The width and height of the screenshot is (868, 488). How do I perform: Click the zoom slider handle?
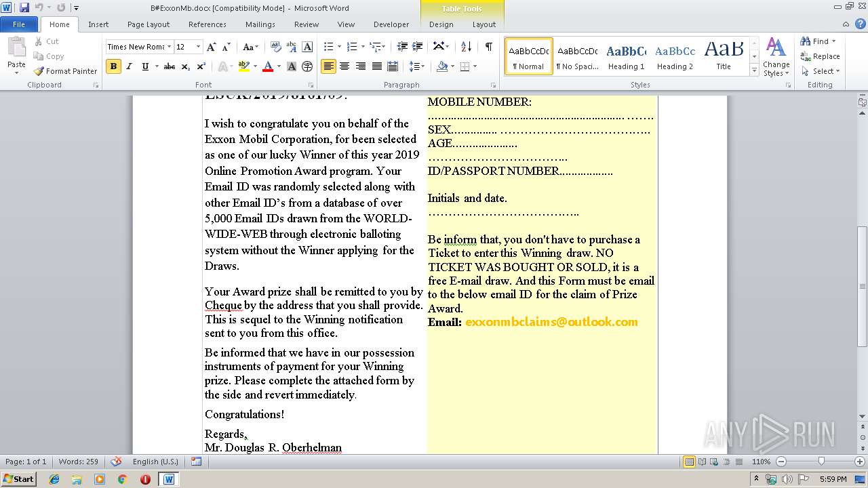(x=821, y=462)
